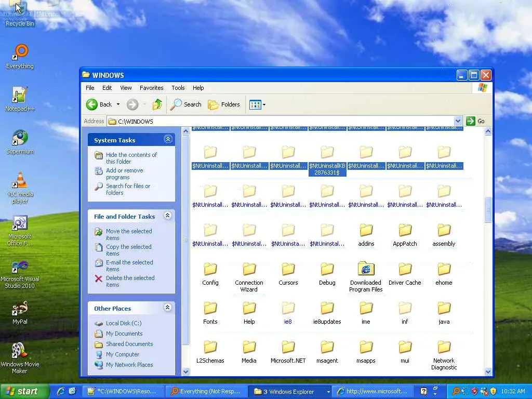Click the Notepad++ desktop shortcut
The height and width of the screenshot is (399, 532).
click(20, 99)
